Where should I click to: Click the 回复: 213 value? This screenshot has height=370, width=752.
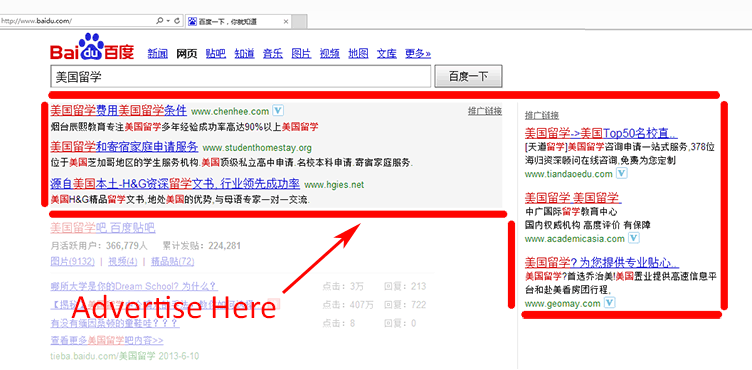click(x=405, y=286)
